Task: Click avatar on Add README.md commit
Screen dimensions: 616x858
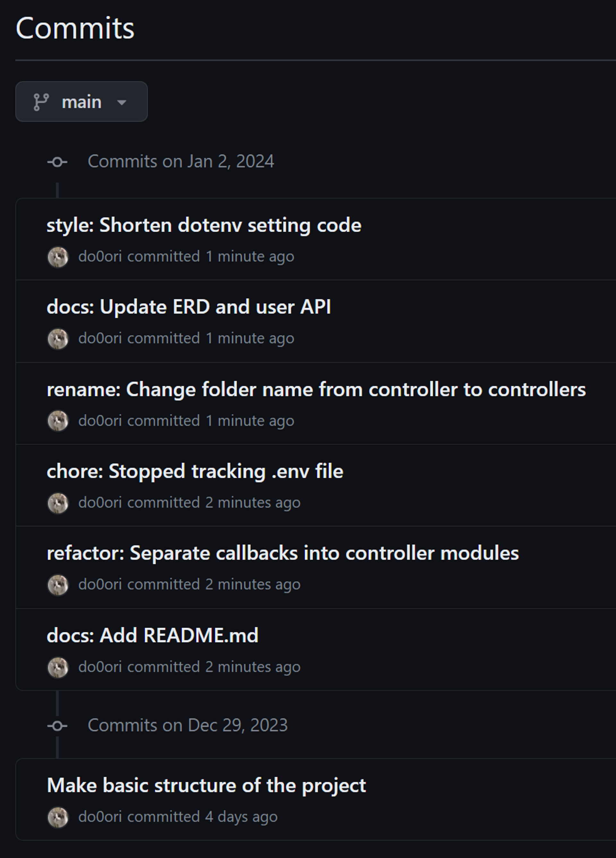Action: click(58, 667)
